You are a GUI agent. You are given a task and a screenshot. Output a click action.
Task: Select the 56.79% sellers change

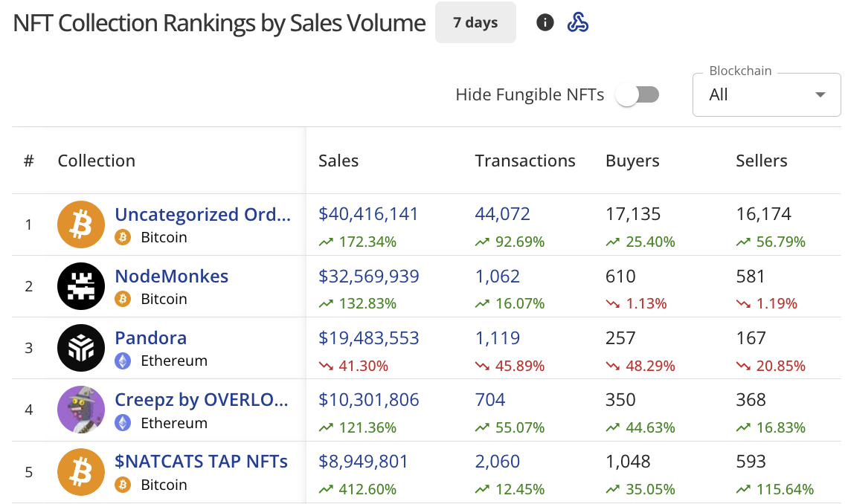pos(780,242)
